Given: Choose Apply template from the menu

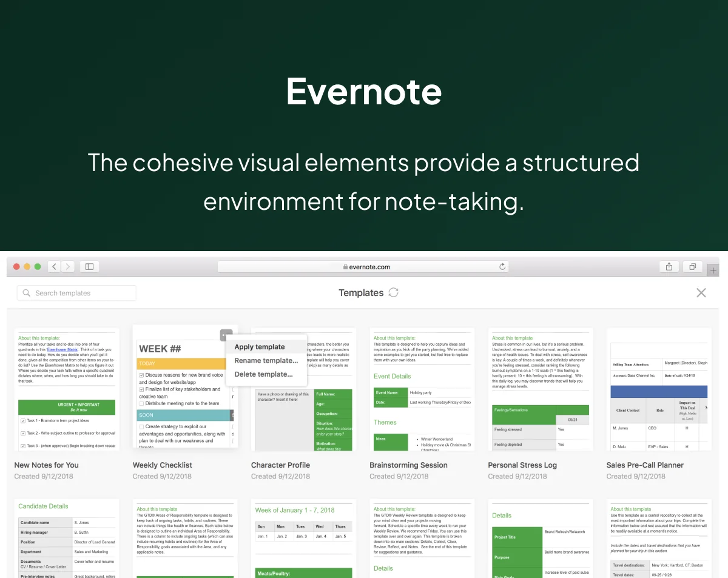Looking at the screenshot, I should 266,347.
